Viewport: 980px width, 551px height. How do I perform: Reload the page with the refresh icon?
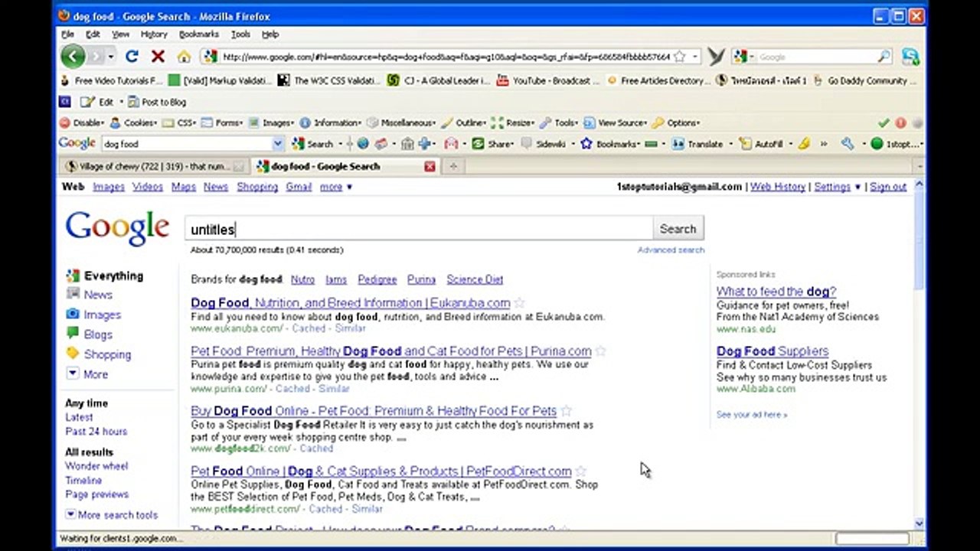pos(132,57)
